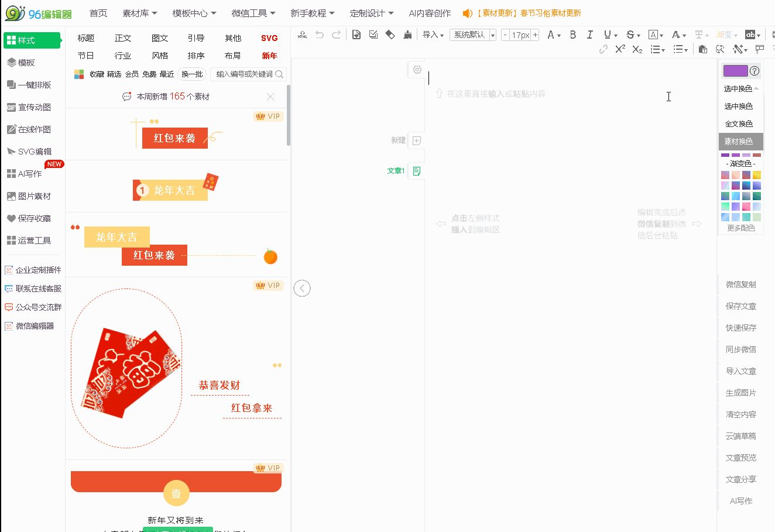Viewport: 775px width, 532px height.
Task: Open the 导入 import dropdown
Action: (x=433, y=35)
